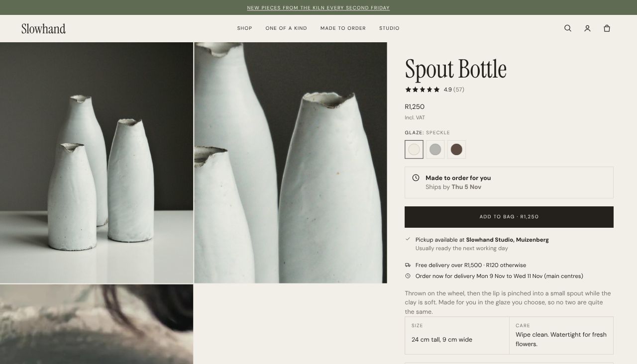The image size is (637, 364).
Task: Click the clock icon beside Made to order
Action: tap(416, 178)
